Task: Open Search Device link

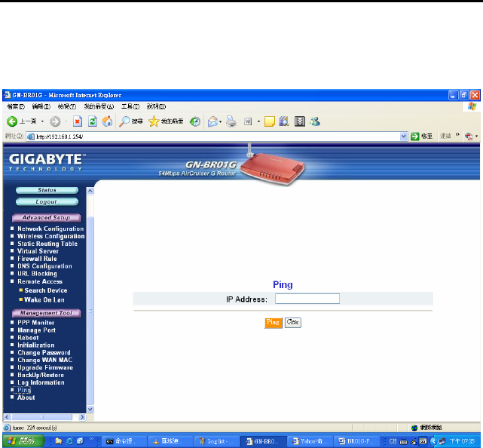Action: [46, 290]
